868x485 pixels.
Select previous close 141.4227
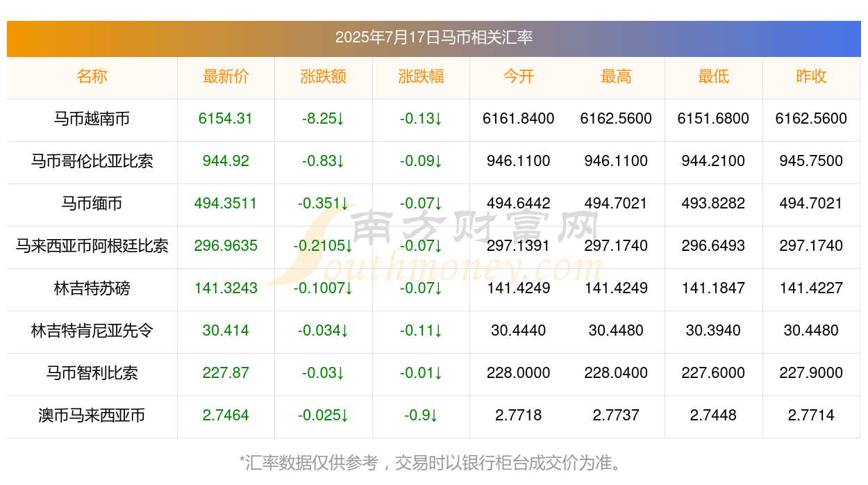pos(811,288)
